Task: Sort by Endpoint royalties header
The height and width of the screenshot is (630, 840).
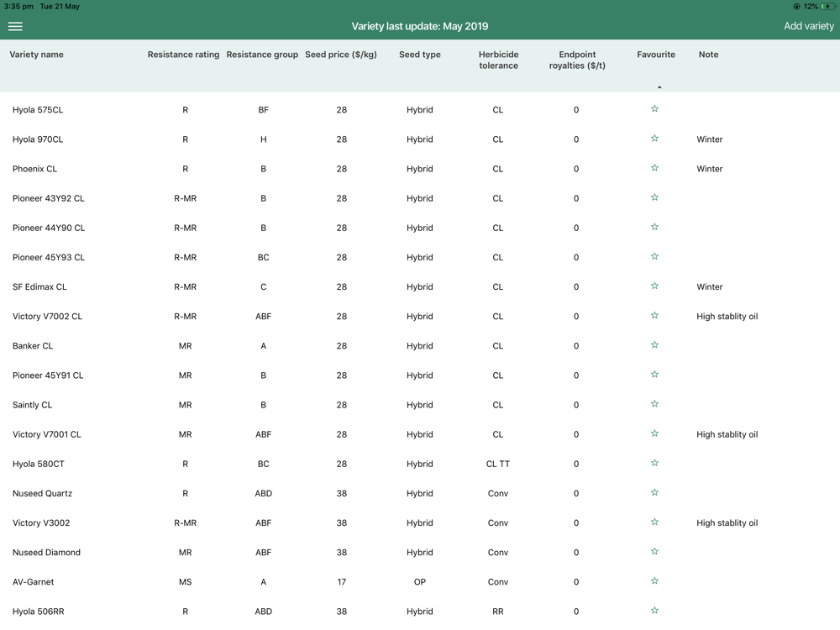Action: pos(577,60)
